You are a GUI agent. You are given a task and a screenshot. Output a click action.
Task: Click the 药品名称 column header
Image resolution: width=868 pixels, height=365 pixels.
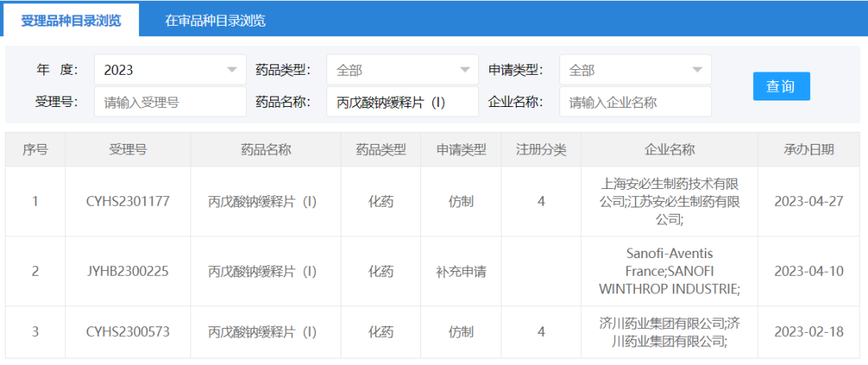(x=266, y=150)
